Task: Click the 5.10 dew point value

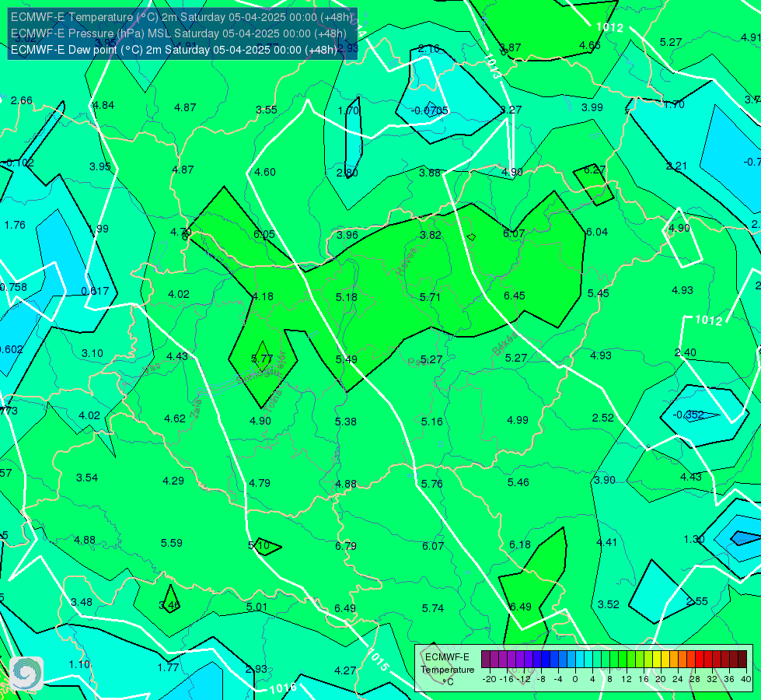Action: (259, 545)
